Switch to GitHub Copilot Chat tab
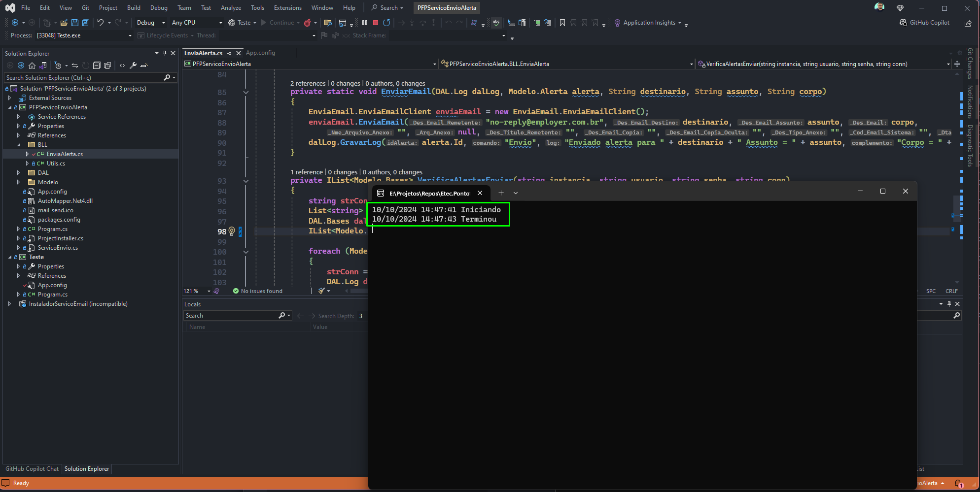The image size is (980, 492). pos(32,469)
